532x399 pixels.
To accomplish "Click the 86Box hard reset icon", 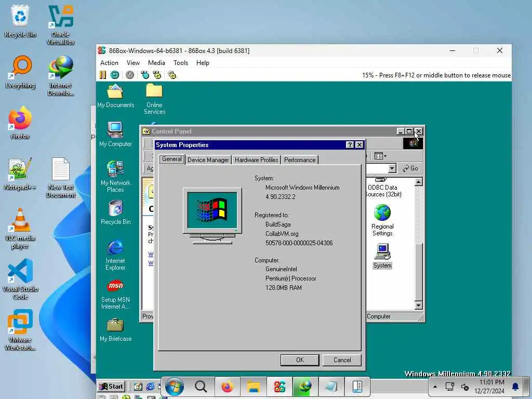I will point(115,75).
